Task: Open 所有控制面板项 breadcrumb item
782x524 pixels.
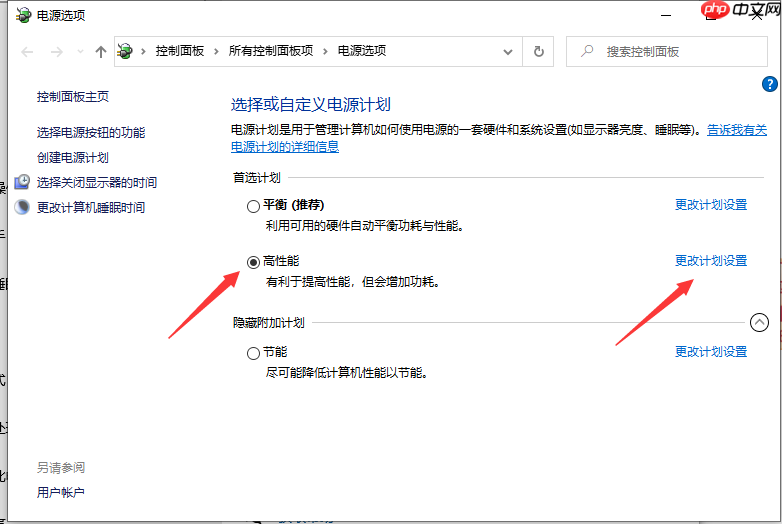Action: (x=271, y=51)
